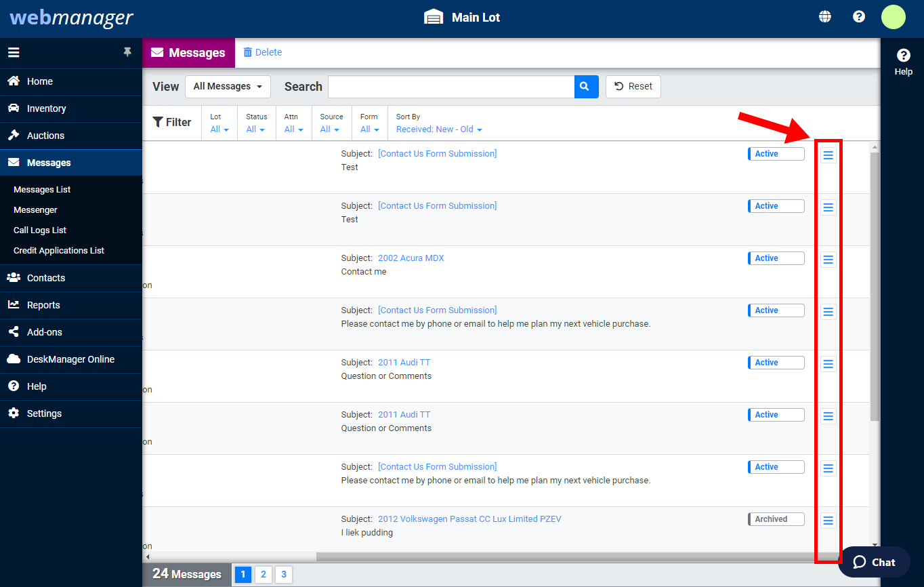Open Call Logs List
Image resolution: width=924 pixels, height=587 pixels.
(x=40, y=230)
